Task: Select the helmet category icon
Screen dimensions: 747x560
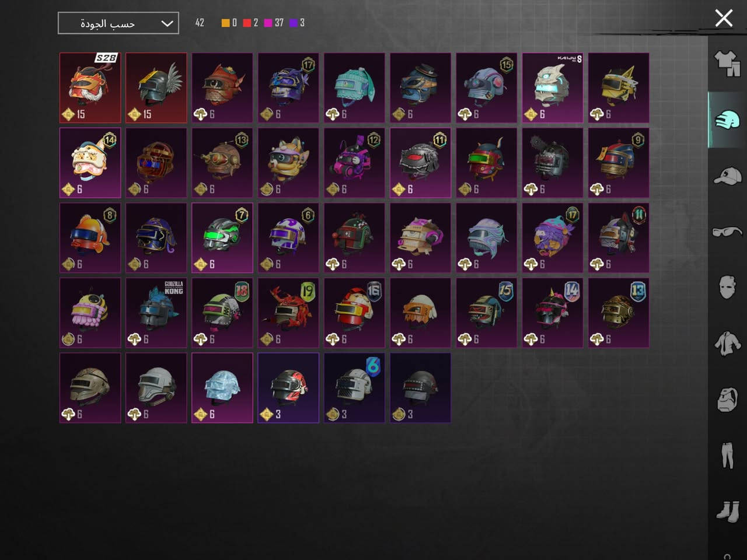Action: pos(727,120)
